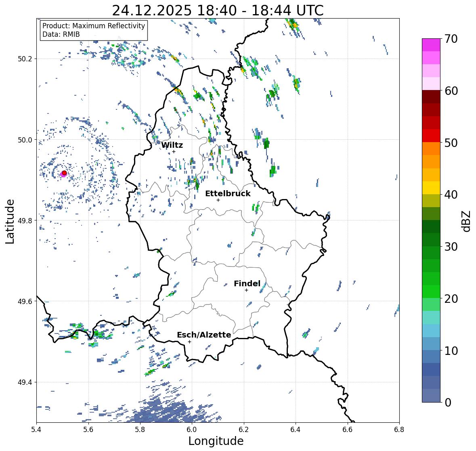476x451 pixels.
Task: Click the 5.4 longitude tick label
Action: (36, 430)
